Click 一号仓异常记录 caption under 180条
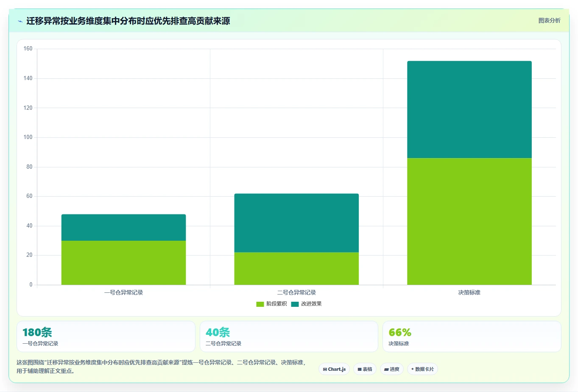 click(x=40, y=344)
